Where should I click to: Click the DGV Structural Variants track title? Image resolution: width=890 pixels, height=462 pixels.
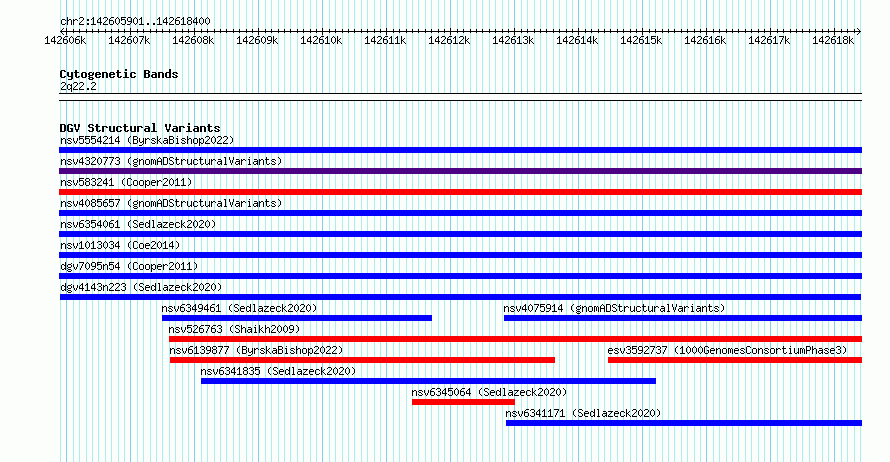(140, 128)
